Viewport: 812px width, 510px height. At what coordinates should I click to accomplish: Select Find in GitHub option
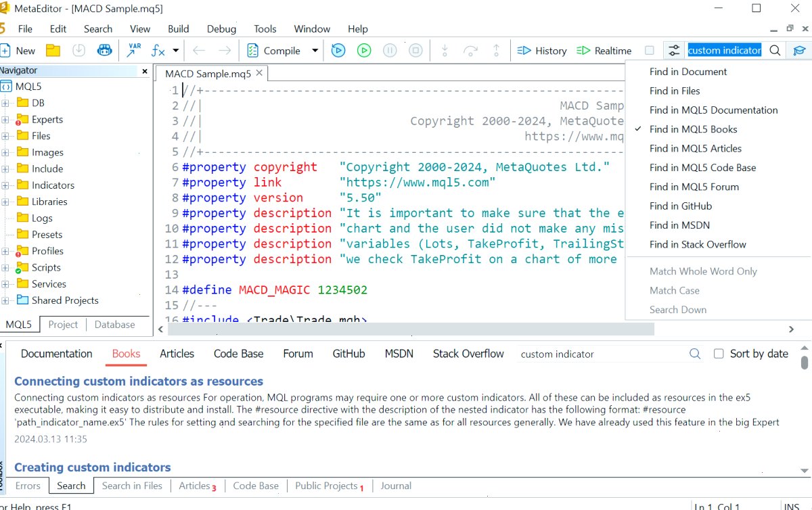click(681, 206)
